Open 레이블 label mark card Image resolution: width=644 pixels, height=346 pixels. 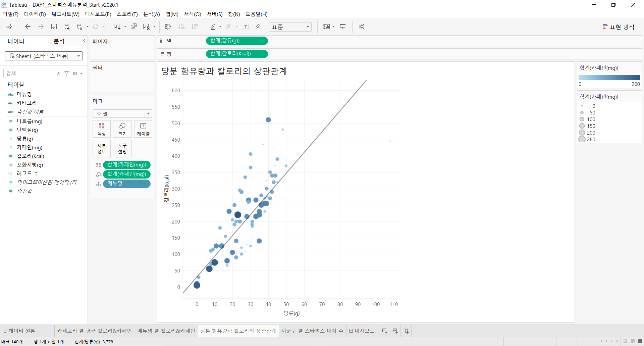(143, 129)
